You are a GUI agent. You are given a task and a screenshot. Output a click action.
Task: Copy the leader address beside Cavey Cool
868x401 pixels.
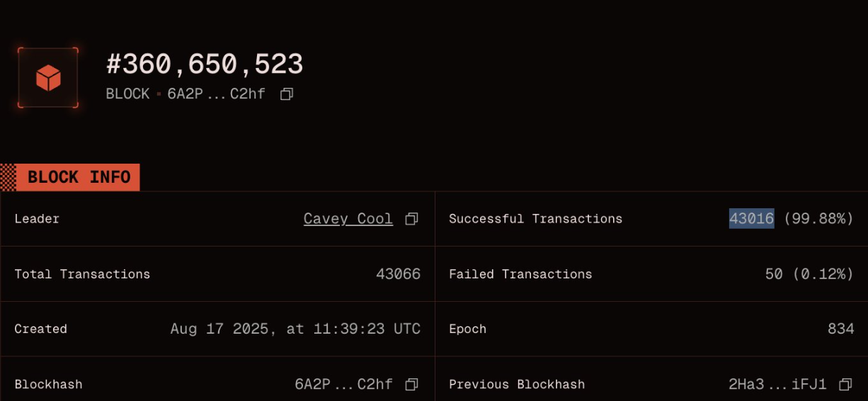[411, 219]
